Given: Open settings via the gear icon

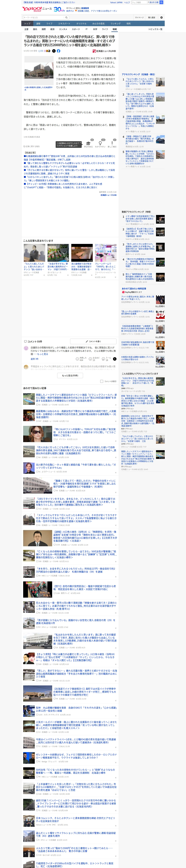Looking at the screenshot, I should [161, 18].
